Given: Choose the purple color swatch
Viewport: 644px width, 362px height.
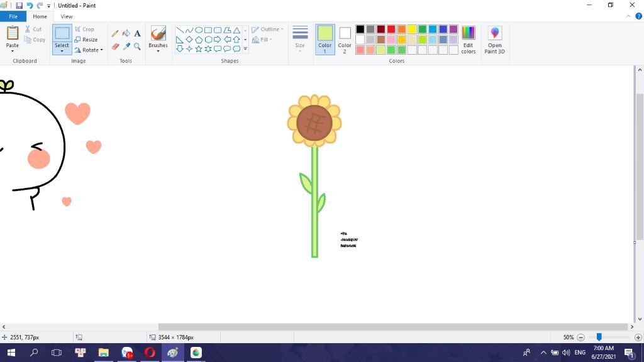Looking at the screenshot, I should (453, 29).
